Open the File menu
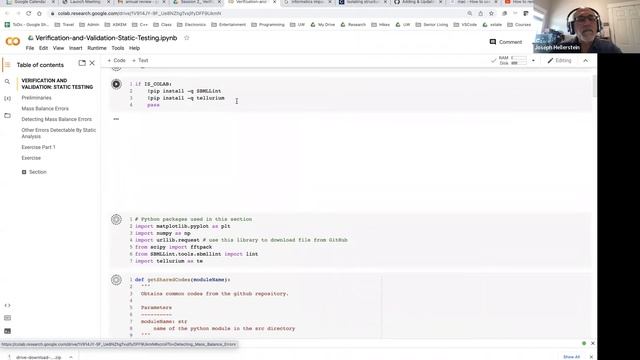Image resolution: width=640 pixels, height=360 pixels. click(x=30, y=48)
